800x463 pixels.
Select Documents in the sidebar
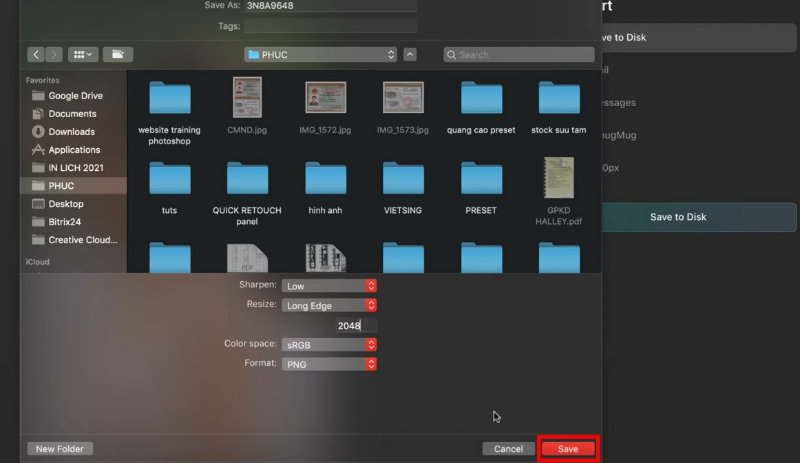(73, 114)
